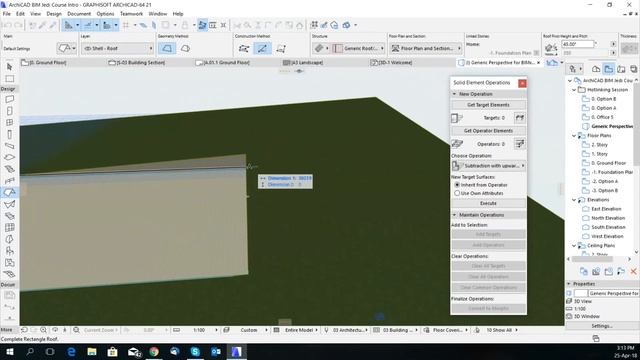The image size is (640, 360).
Task: Click the Windows Start button
Action: (9, 351)
